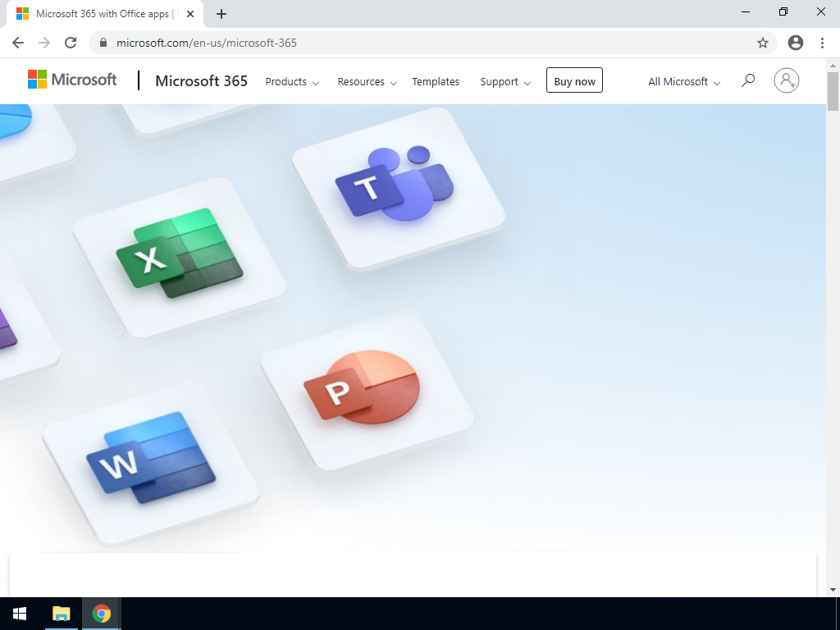Click the scrollbar up arrow
Viewport: 840px width, 630px height.
click(833, 66)
